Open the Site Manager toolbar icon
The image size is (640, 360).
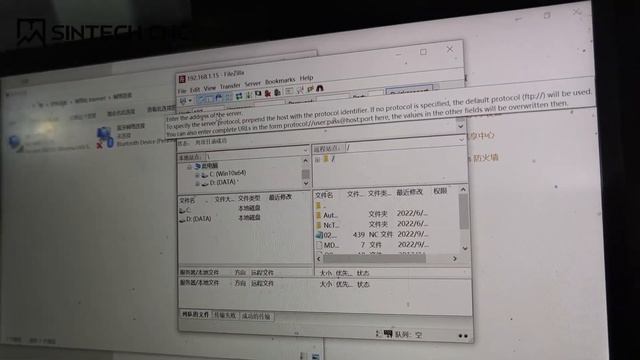coord(182,100)
